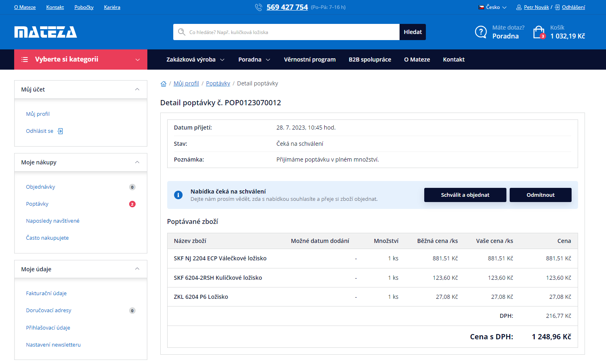Screen dimensions: 606x364
Task: Open Poptávky breadcrumb link
Action: 218,83
